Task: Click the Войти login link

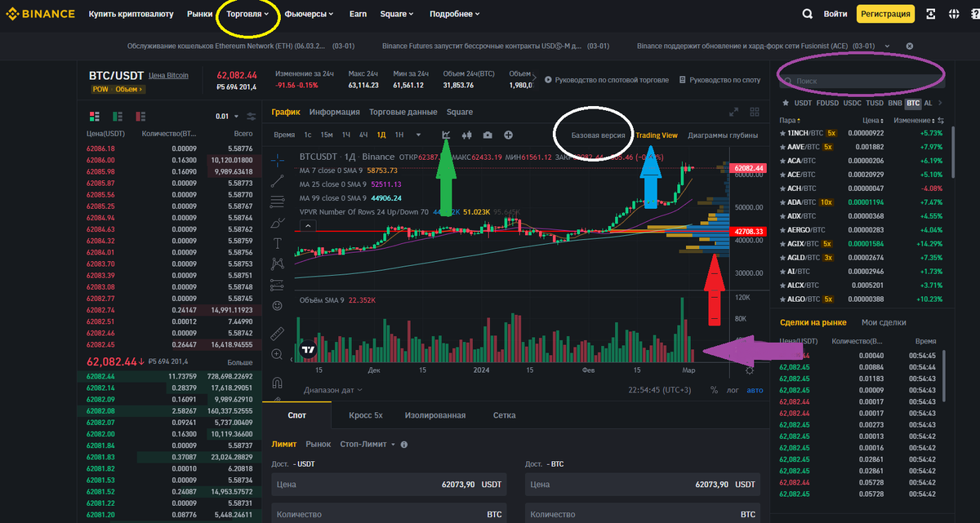Action: (835, 14)
